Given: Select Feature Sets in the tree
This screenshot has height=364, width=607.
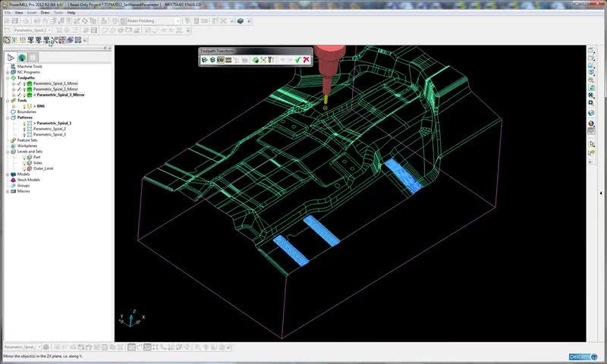Looking at the screenshot, I should click(27, 140).
